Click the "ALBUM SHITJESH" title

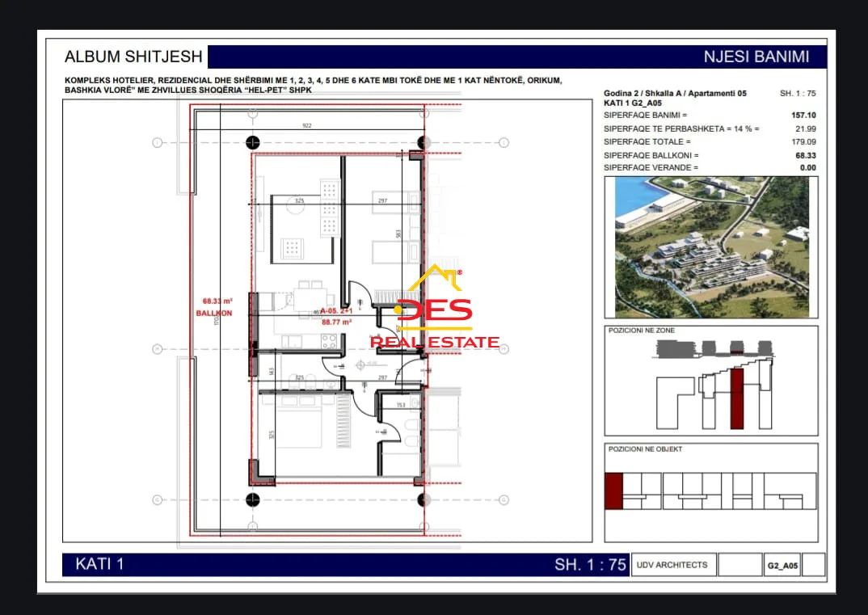tap(133, 57)
